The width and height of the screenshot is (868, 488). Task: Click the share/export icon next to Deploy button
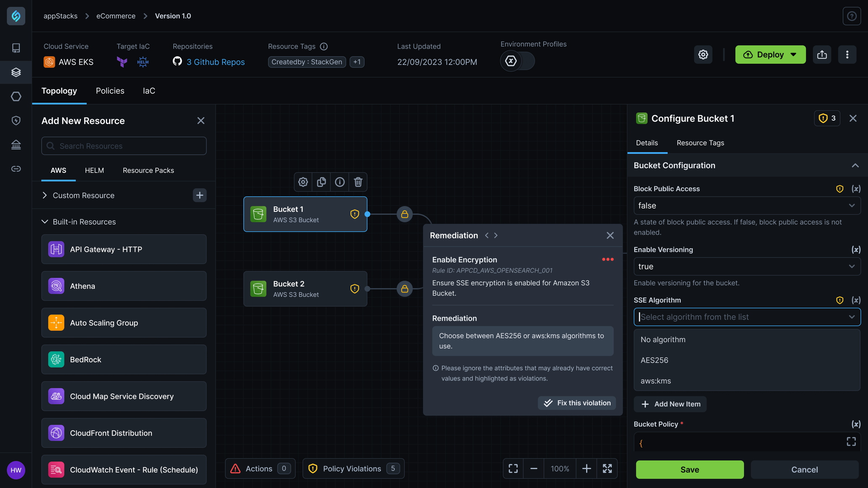[x=821, y=54]
